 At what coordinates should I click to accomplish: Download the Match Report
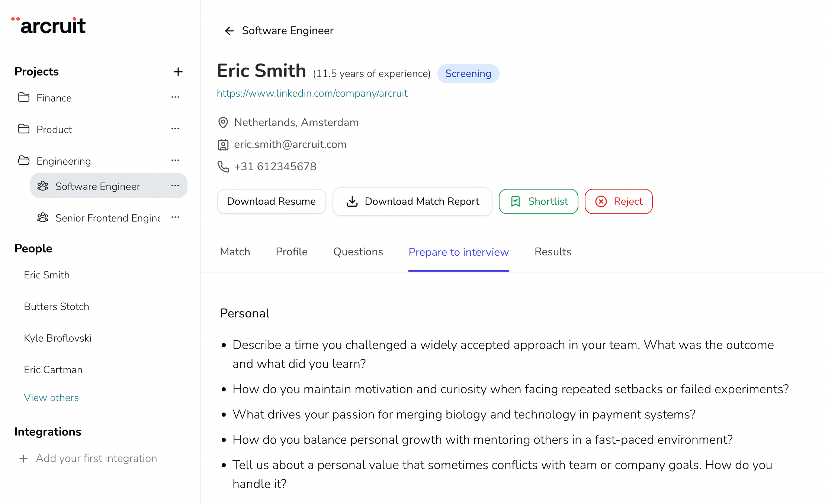412,201
